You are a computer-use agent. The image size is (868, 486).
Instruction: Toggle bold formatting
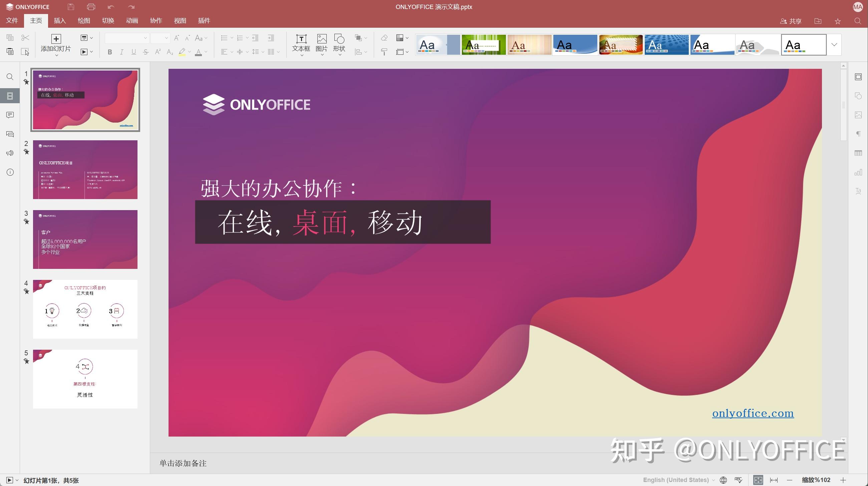point(109,52)
